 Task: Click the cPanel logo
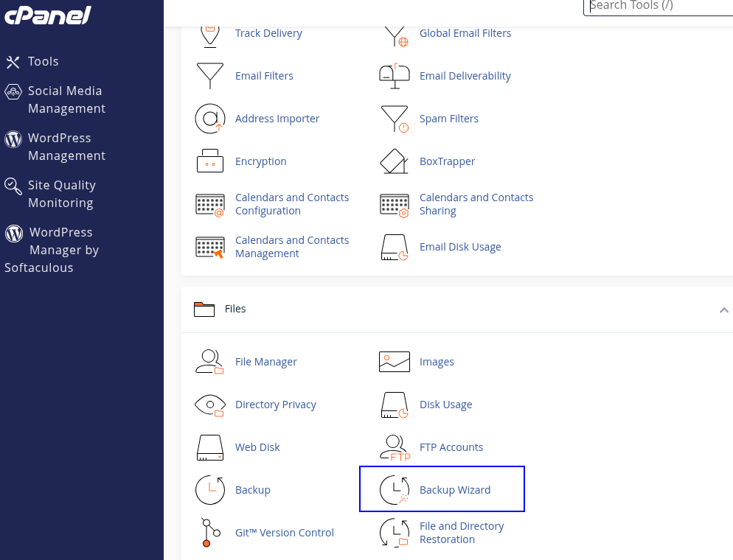[47, 15]
